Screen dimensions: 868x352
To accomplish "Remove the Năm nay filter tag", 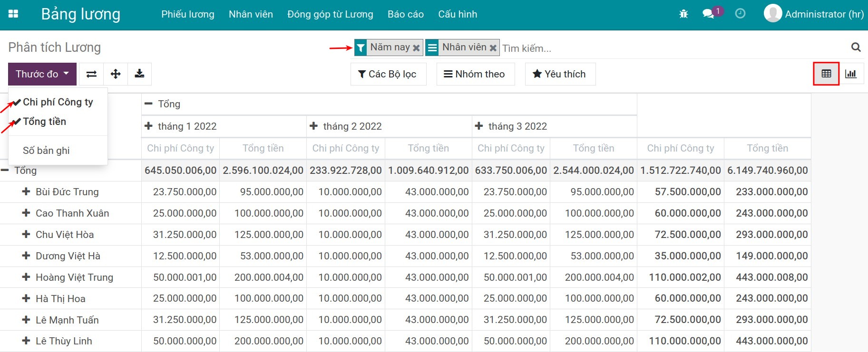I will tap(416, 48).
